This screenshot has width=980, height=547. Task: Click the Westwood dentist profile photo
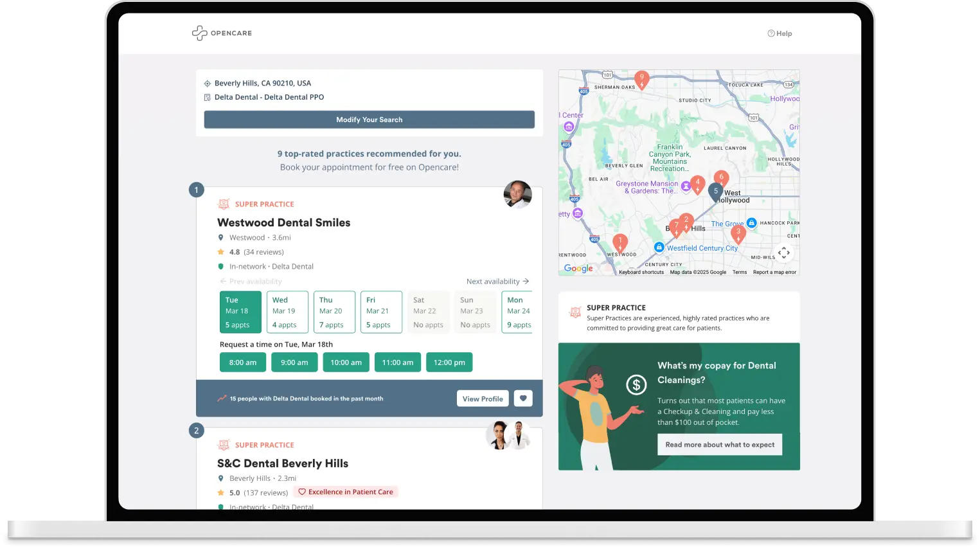518,195
